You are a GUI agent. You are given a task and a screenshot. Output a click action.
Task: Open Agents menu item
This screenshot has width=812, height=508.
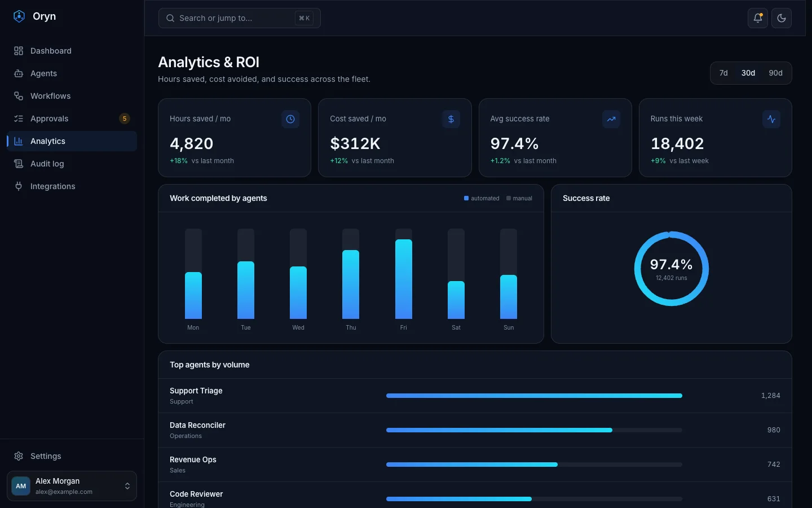click(x=72, y=73)
